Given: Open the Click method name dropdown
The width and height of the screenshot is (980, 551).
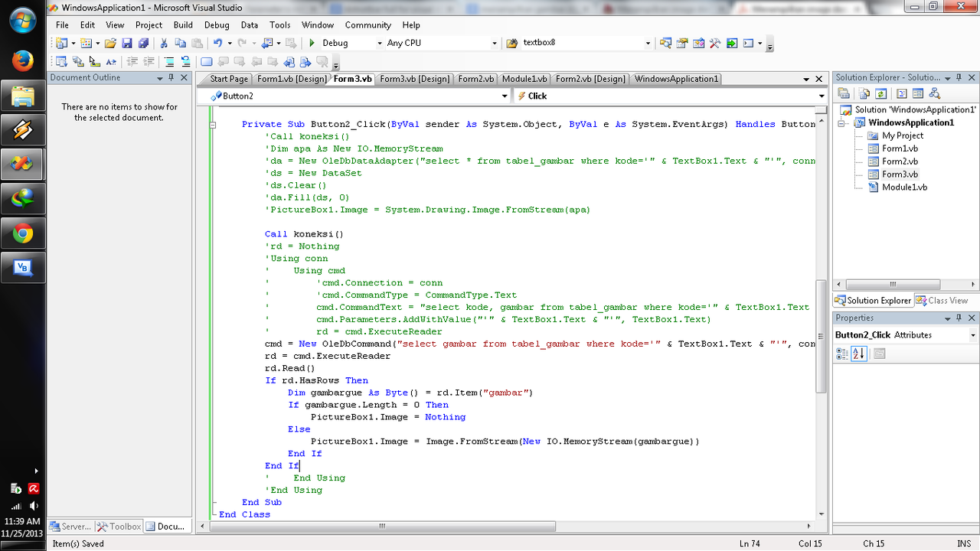Looking at the screenshot, I should coord(821,96).
